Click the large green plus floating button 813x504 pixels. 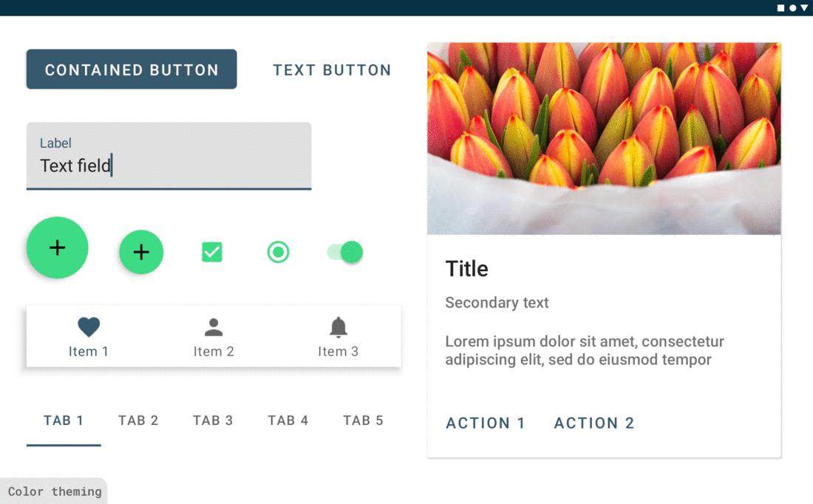click(58, 248)
